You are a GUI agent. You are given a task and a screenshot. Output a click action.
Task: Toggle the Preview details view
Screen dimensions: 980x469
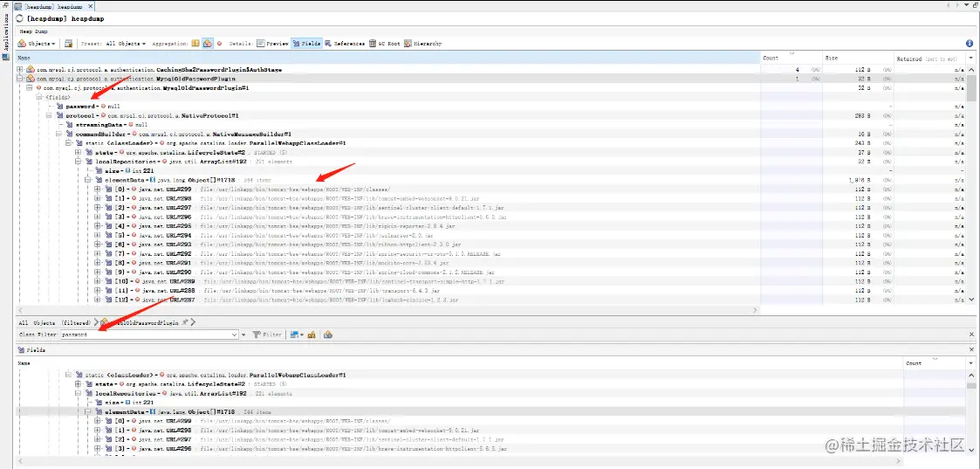272,44
